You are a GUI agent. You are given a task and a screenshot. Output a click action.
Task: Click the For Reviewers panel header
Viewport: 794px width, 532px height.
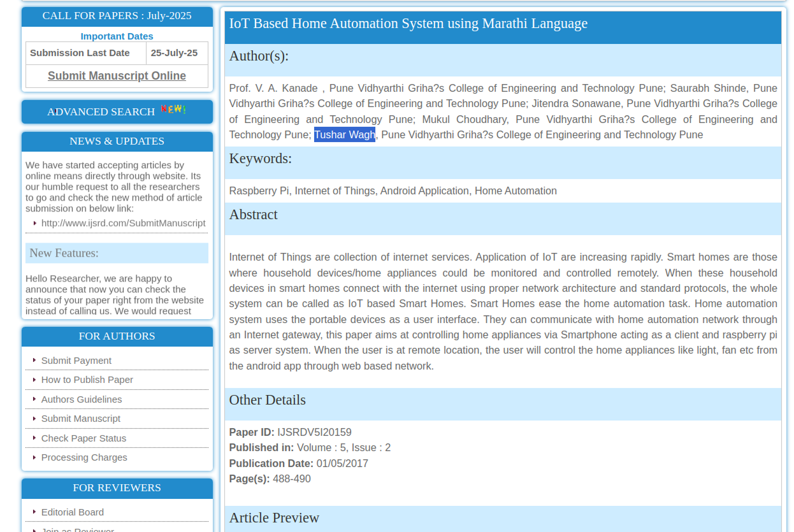(117, 488)
